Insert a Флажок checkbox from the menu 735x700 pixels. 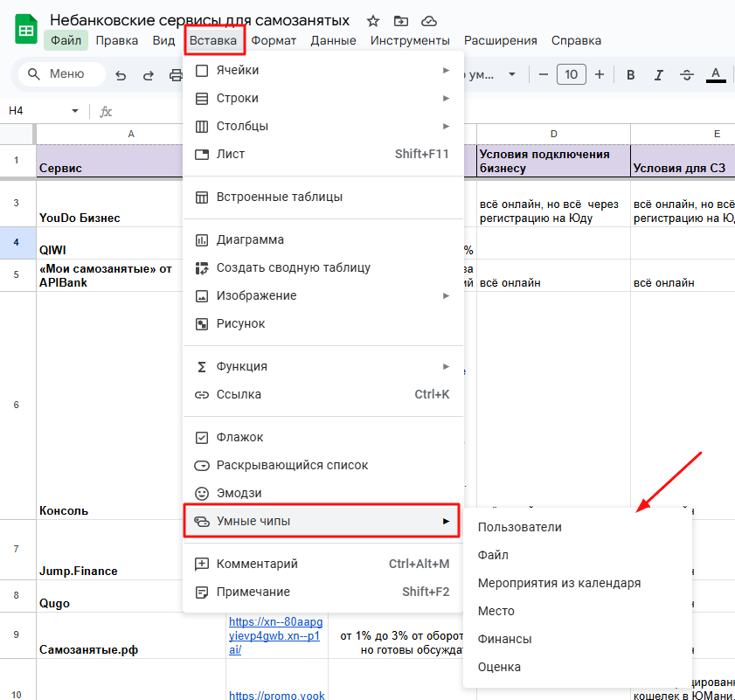pos(240,437)
